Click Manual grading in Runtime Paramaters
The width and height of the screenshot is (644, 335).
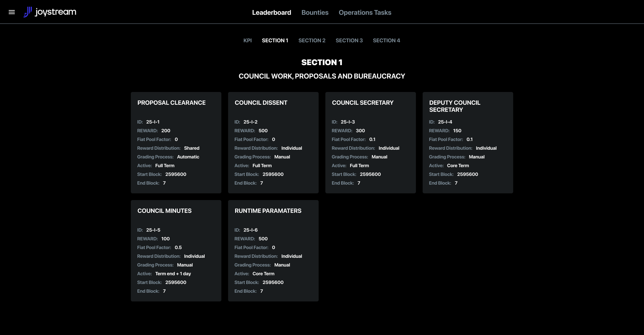(x=282, y=265)
